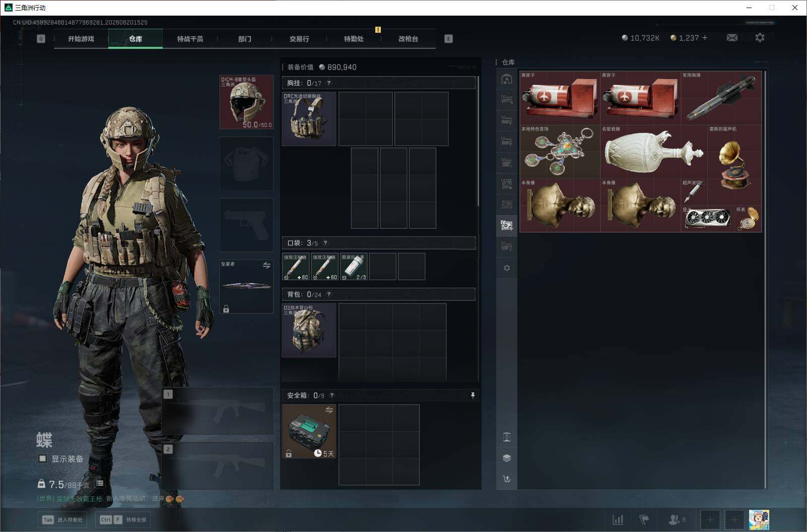Select the 怀表 pocket watch
The height and width of the screenshot is (532, 807).
tap(749, 219)
